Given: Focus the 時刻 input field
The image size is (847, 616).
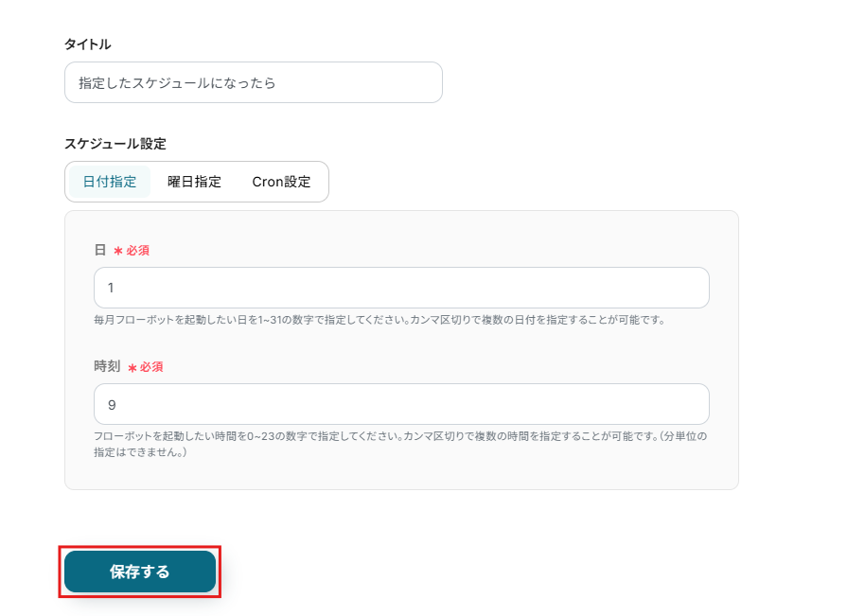Looking at the screenshot, I should 401,404.
